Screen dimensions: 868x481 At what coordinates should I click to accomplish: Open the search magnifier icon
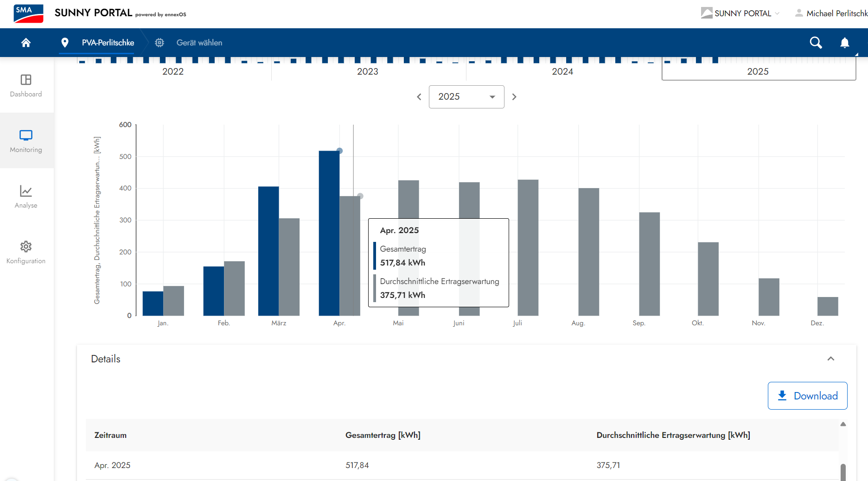816,43
